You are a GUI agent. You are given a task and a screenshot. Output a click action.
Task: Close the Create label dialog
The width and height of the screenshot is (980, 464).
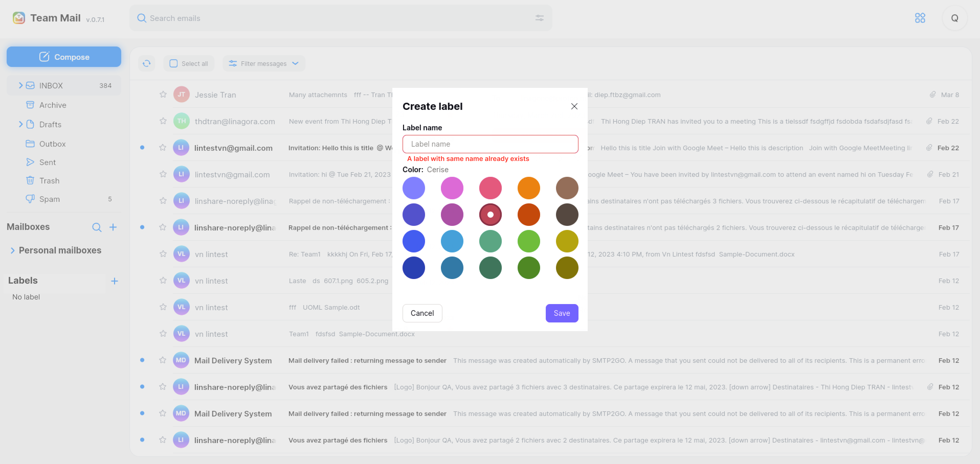(574, 106)
